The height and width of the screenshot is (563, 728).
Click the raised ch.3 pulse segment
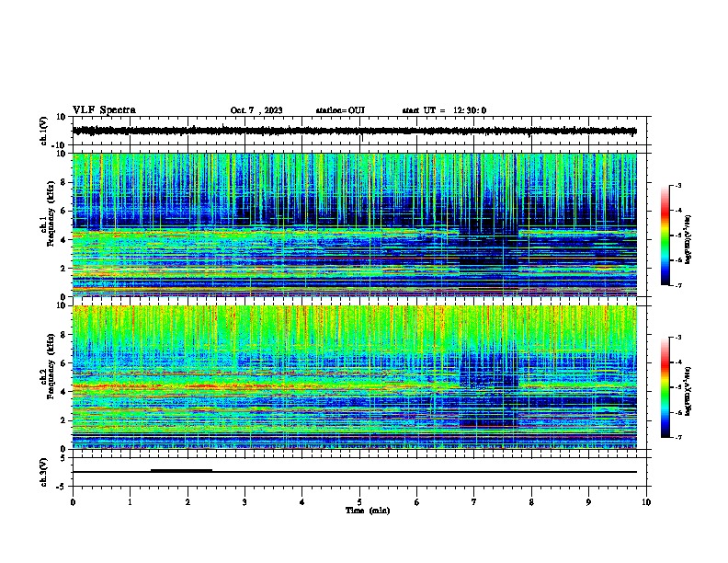point(181,470)
